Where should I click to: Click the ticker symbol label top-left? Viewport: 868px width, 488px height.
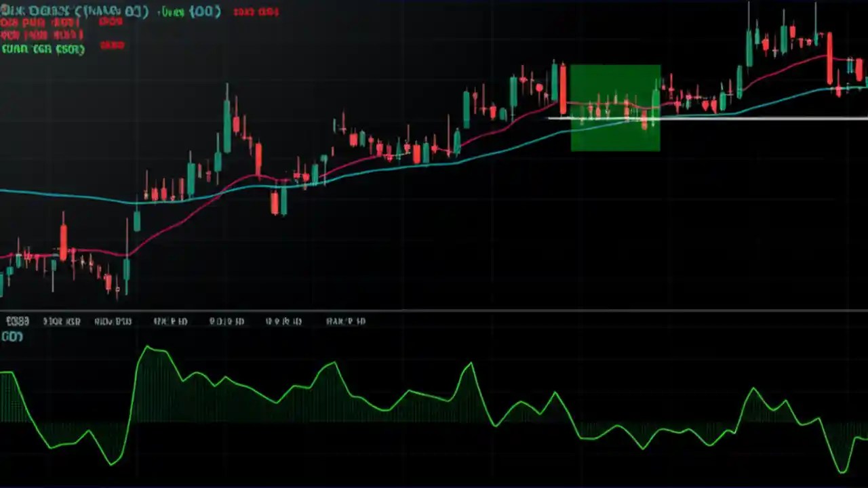pos(41,12)
